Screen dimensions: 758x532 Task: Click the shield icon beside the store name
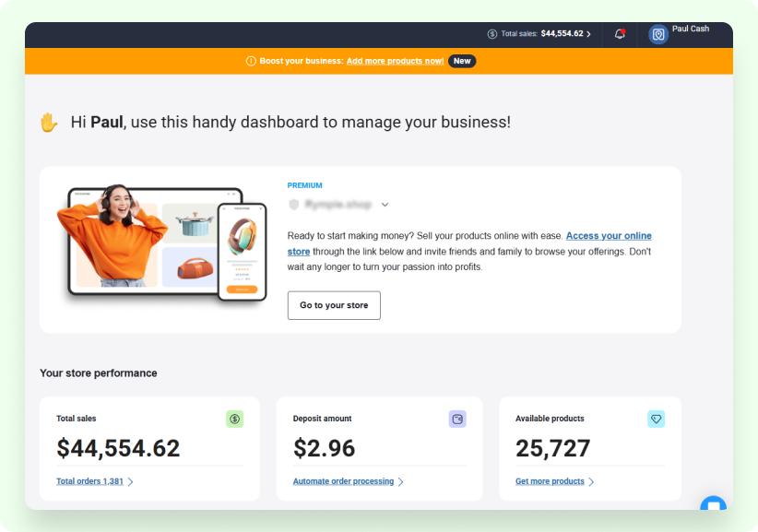tap(294, 205)
